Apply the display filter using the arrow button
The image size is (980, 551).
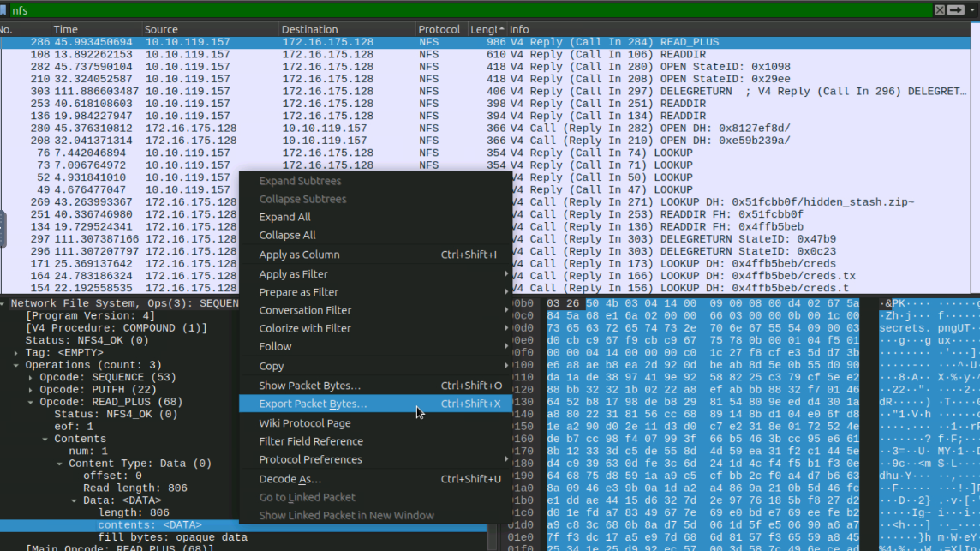coord(955,10)
